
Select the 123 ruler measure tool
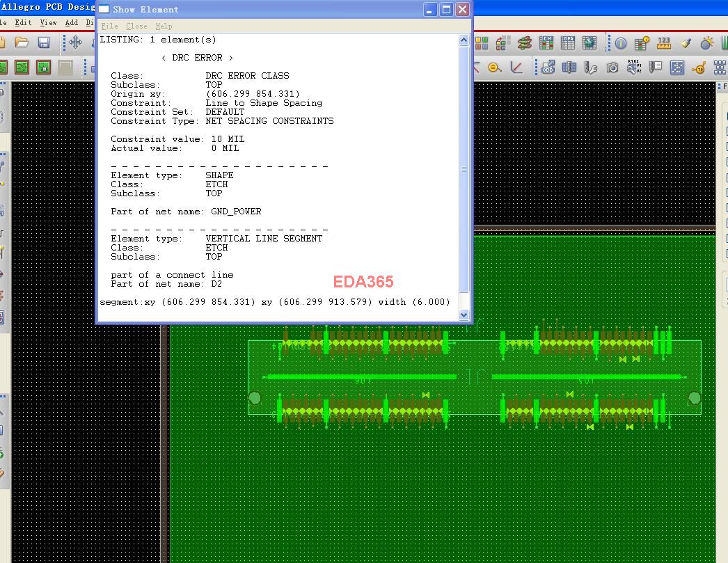click(x=664, y=43)
